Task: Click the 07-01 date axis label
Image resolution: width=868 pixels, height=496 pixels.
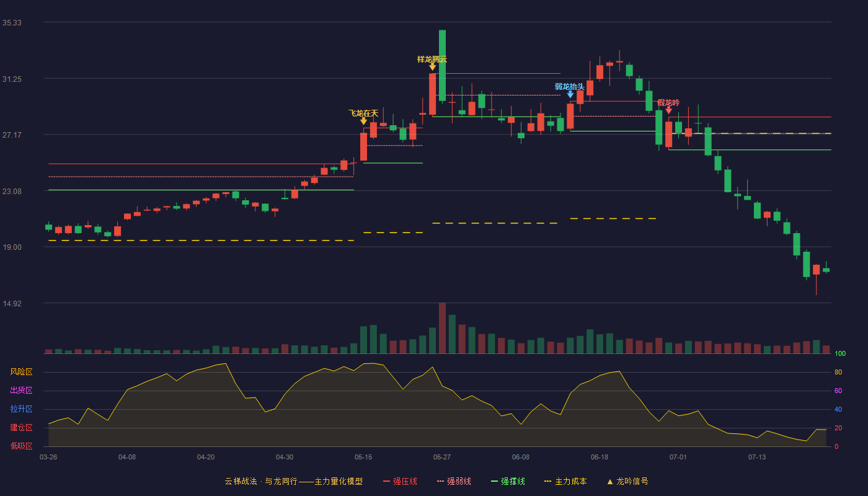Action: 678,457
